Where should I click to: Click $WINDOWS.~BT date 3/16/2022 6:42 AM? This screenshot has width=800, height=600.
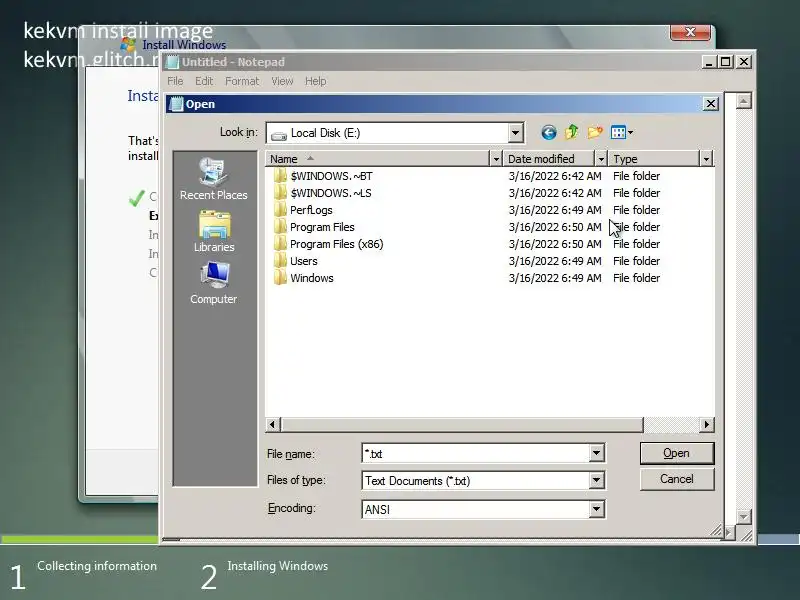click(x=555, y=176)
